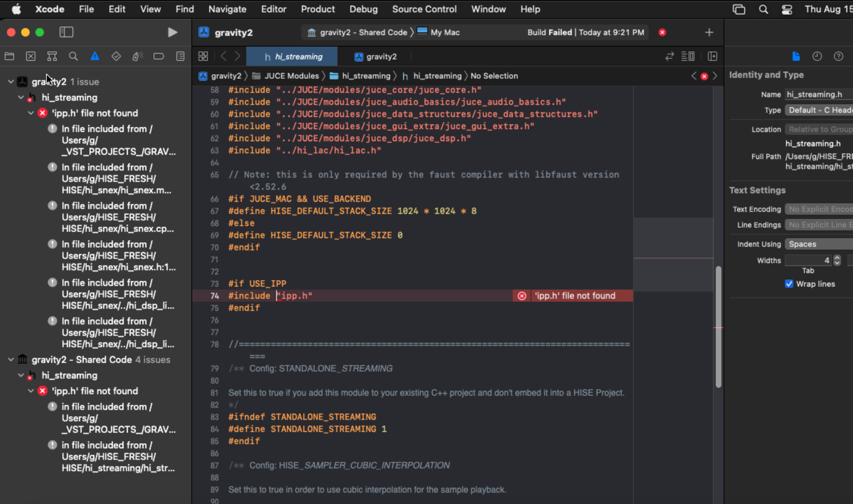
Task: Click the inline error icon on line 74
Action: point(522,296)
